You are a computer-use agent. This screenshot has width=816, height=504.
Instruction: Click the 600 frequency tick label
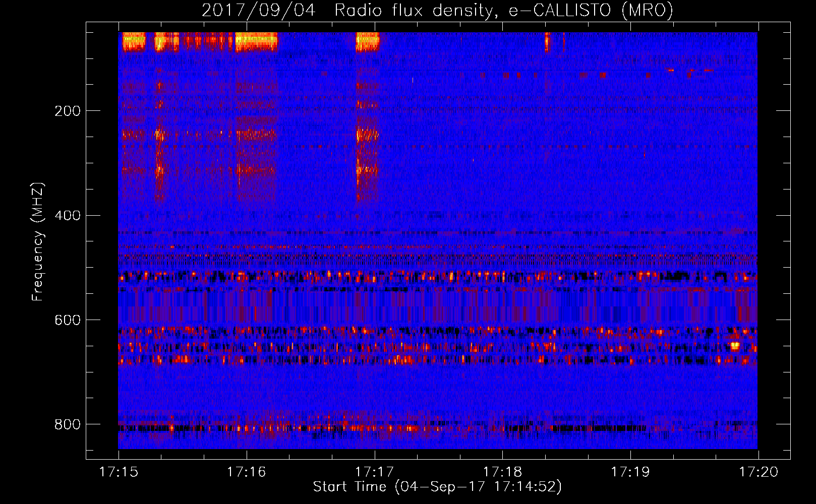68,321
